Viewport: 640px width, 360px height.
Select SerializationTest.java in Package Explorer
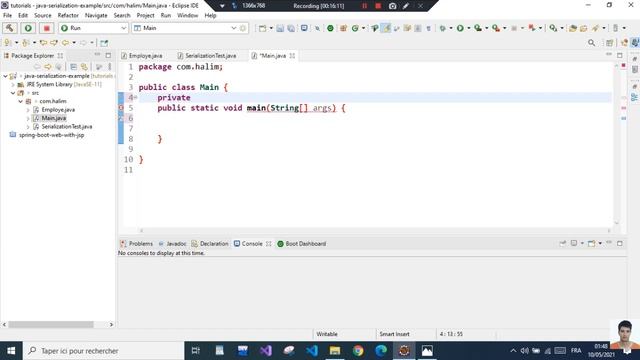(x=67, y=127)
